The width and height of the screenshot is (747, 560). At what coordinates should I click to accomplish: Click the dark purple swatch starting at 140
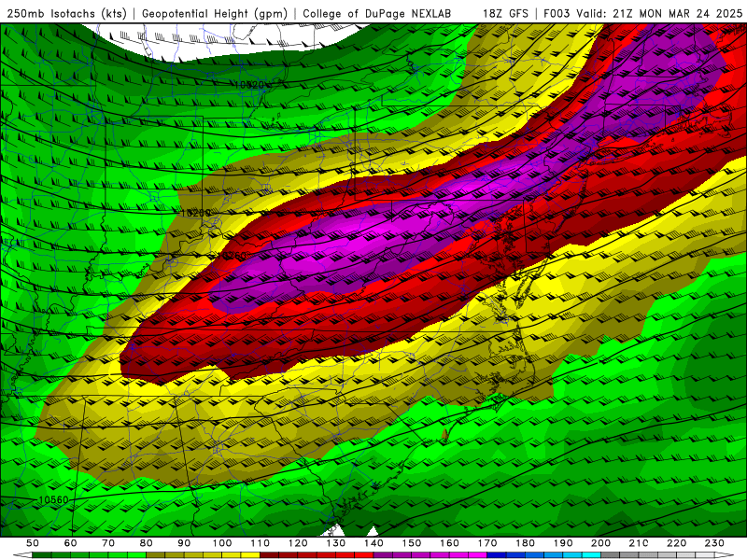pos(383,555)
